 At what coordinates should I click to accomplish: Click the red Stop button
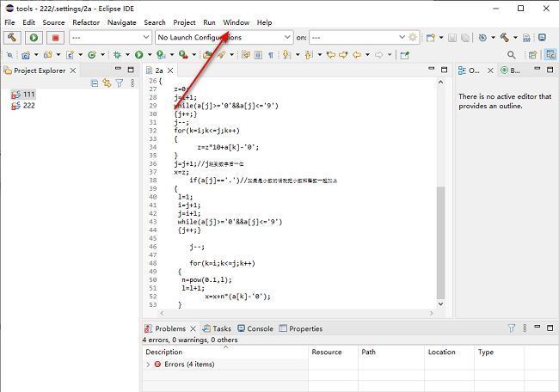click(x=55, y=38)
